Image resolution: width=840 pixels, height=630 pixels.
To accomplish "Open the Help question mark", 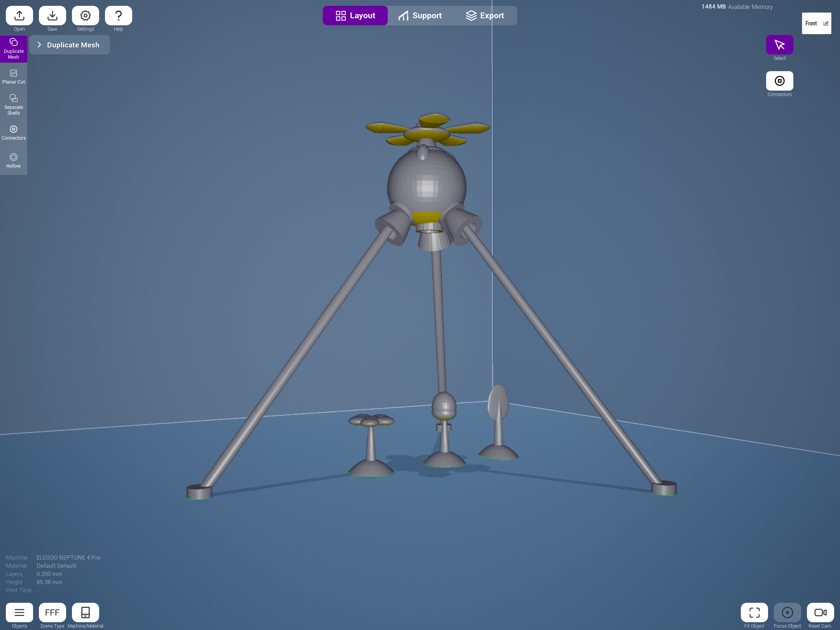I will point(119,16).
